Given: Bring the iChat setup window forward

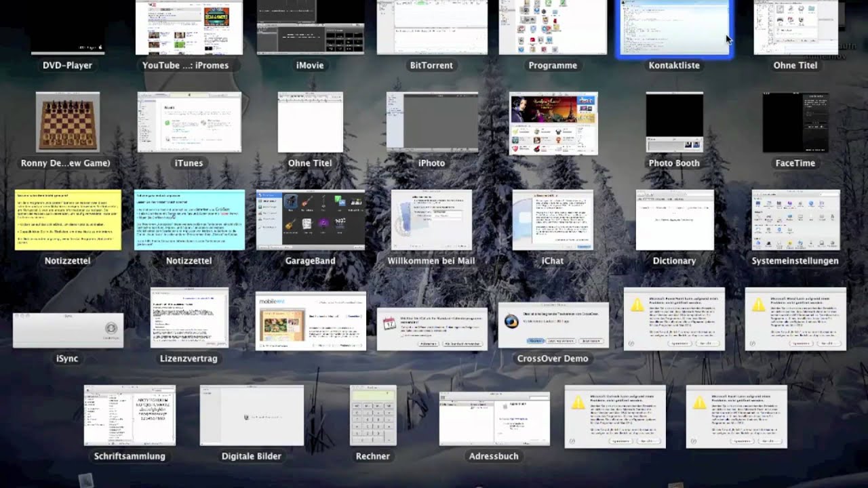Looking at the screenshot, I should [553, 220].
